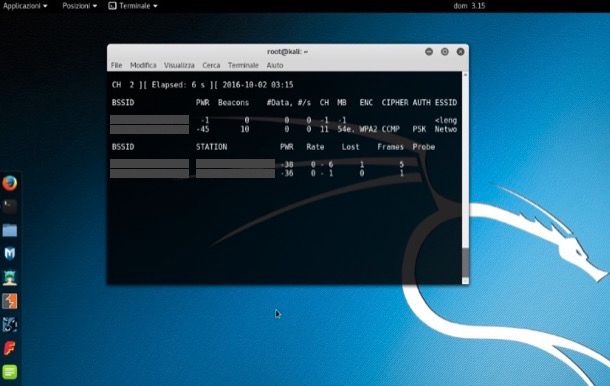This screenshot has height=386, width=610.
Task: Launch Firefox from the dock
Action: tap(10, 183)
